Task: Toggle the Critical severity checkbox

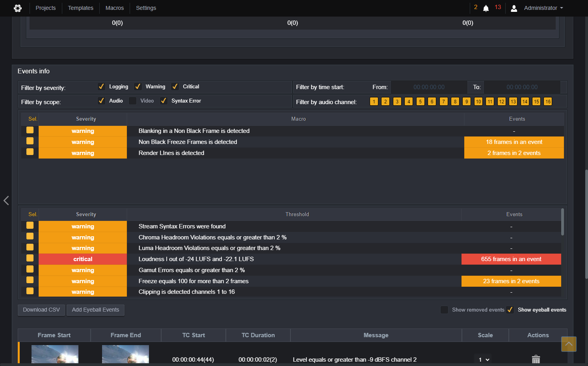Action: tap(175, 86)
